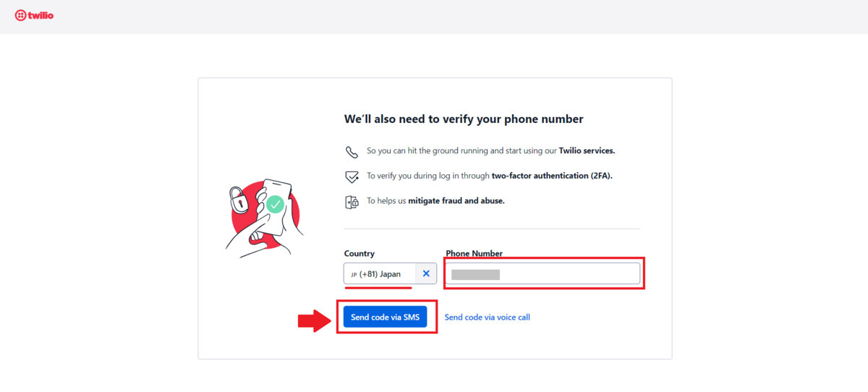
Task: Choose Send code via voice call link
Action: pos(487,318)
